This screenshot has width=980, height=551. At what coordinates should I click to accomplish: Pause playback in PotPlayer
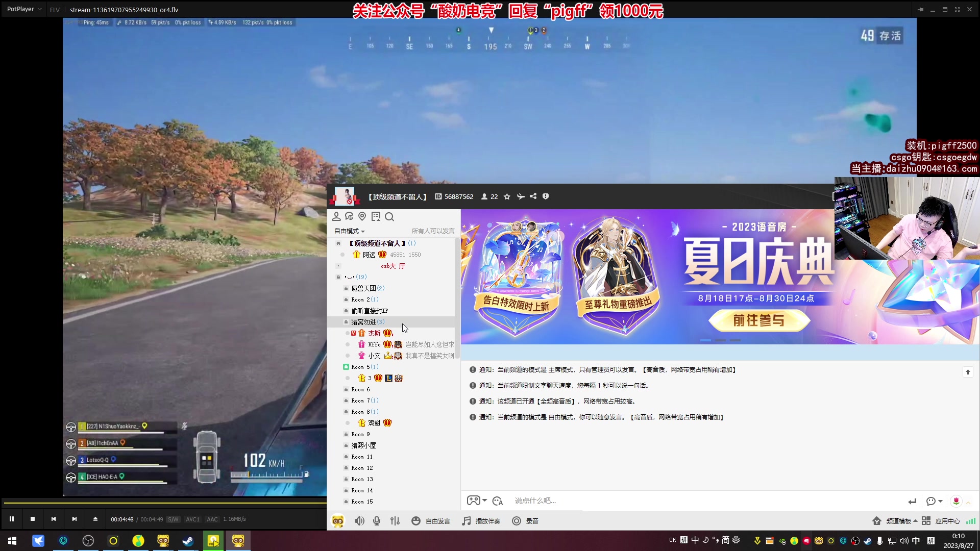(12, 519)
